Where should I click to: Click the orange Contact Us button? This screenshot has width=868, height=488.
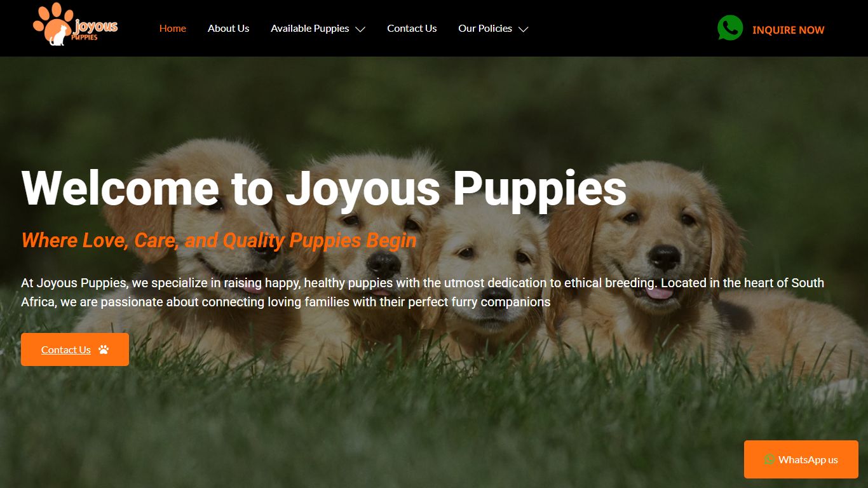pyautogui.click(x=75, y=349)
